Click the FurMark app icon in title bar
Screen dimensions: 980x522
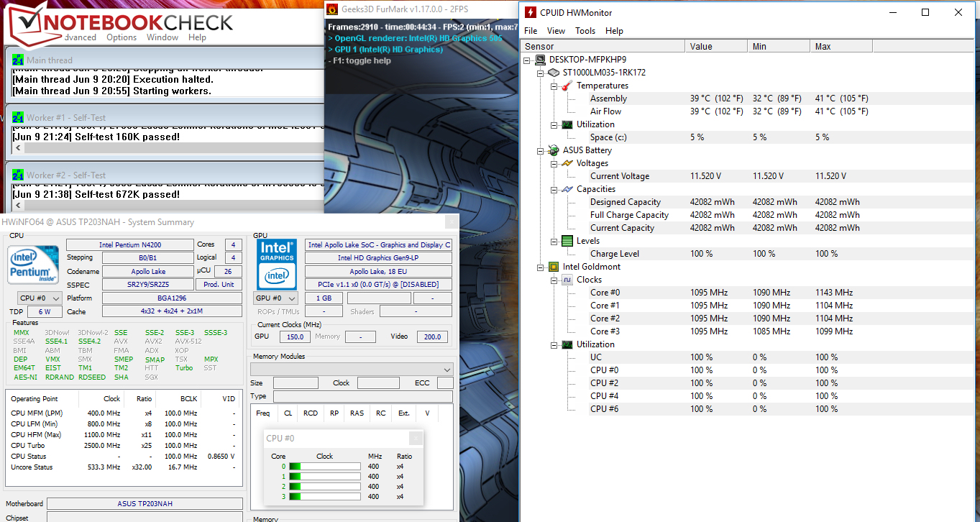(332, 9)
